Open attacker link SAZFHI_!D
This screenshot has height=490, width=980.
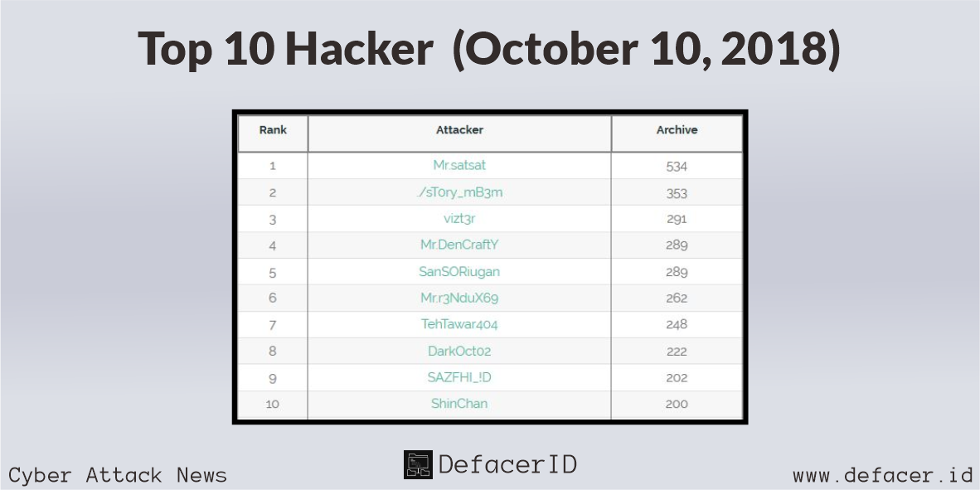(x=459, y=377)
